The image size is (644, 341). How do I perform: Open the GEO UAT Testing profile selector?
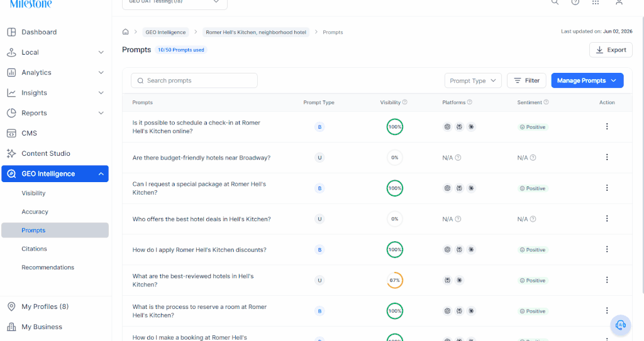tap(175, 3)
